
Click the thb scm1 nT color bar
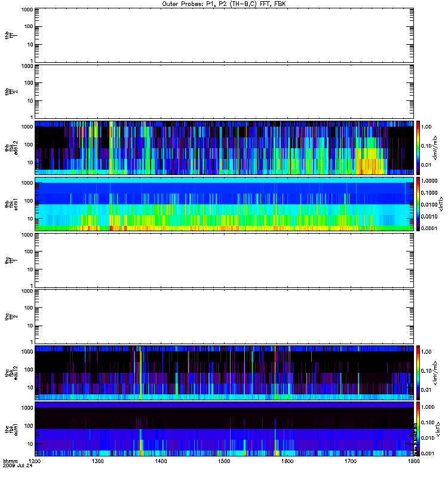pyautogui.click(x=418, y=204)
